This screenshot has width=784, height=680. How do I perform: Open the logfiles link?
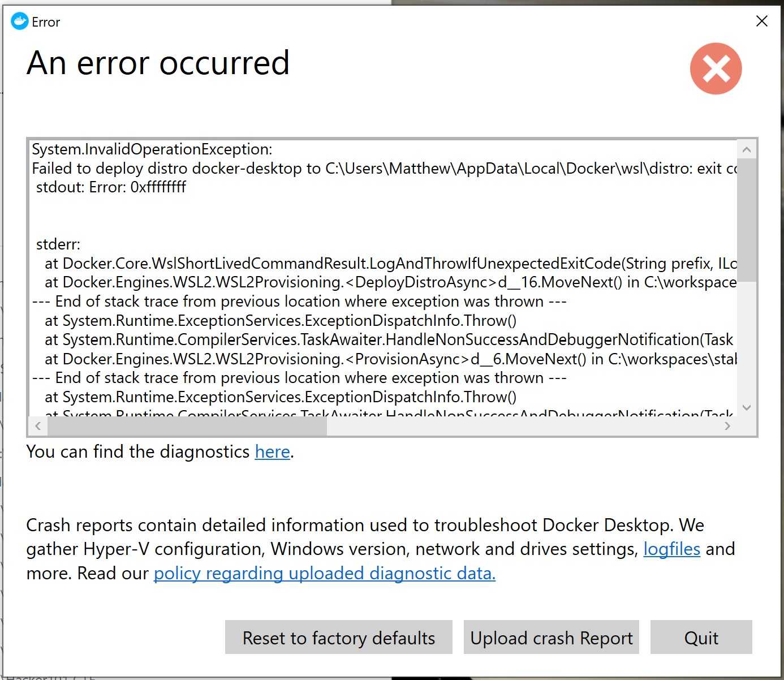[x=671, y=549]
